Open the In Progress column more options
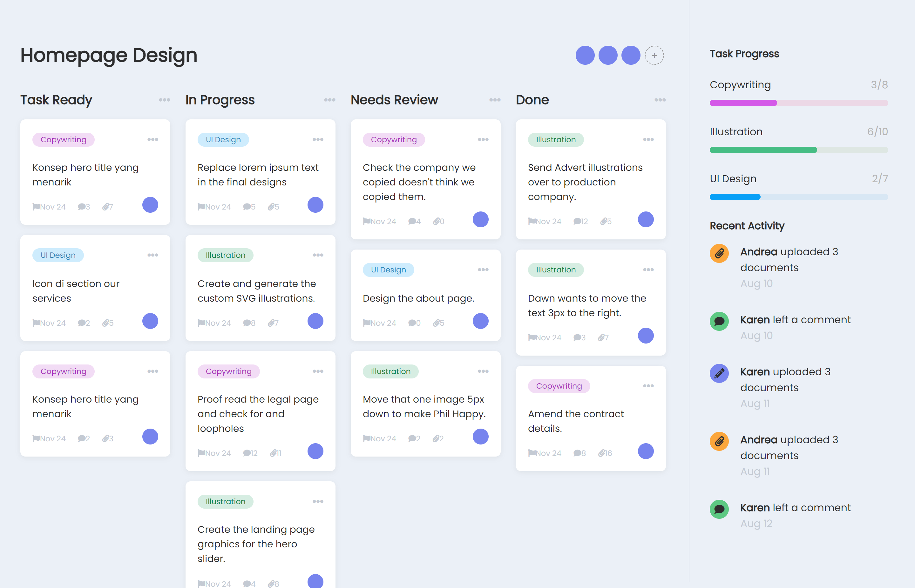The height and width of the screenshot is (588, 915). (329, 100)
